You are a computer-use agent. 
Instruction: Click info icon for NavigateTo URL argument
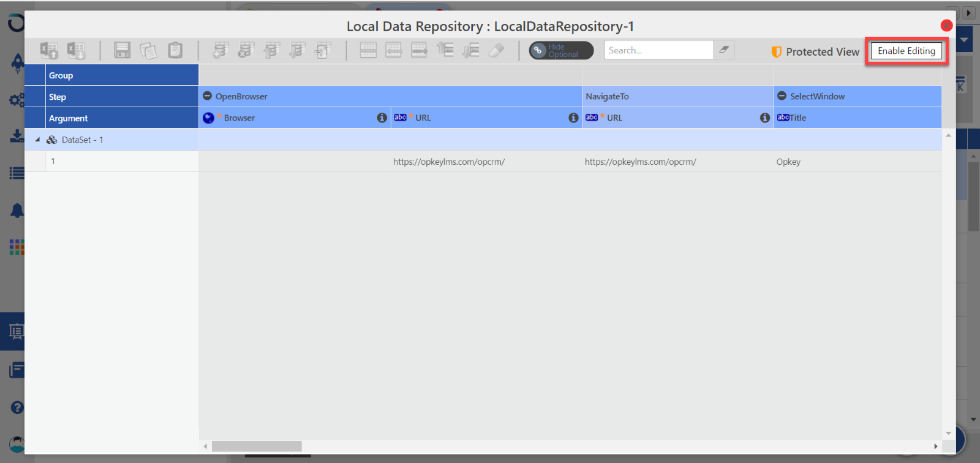tap(765, 118)
